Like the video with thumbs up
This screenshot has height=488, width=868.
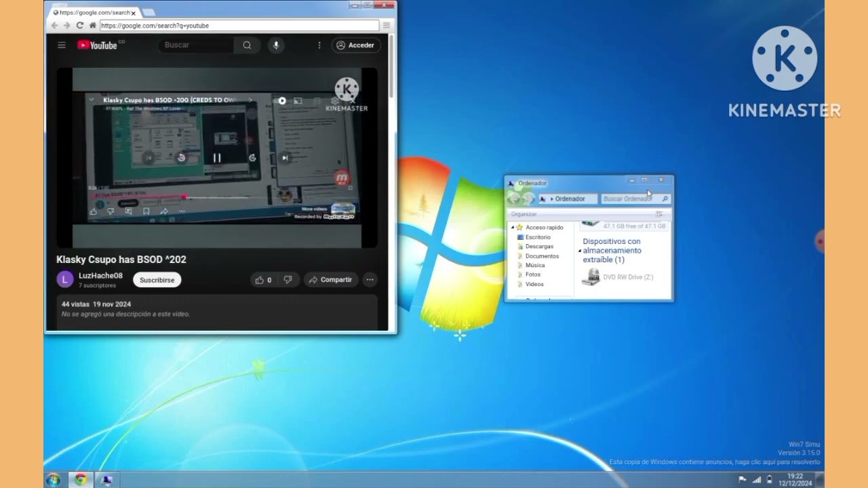(x=263, y=280)
